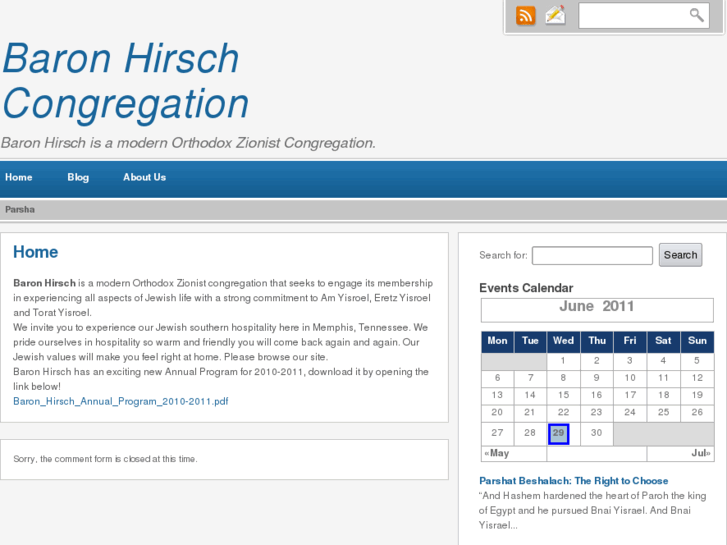Screen dimensions: 727x545
Task: Open the orange RSS feed icon
Action: tap(525, 16)
